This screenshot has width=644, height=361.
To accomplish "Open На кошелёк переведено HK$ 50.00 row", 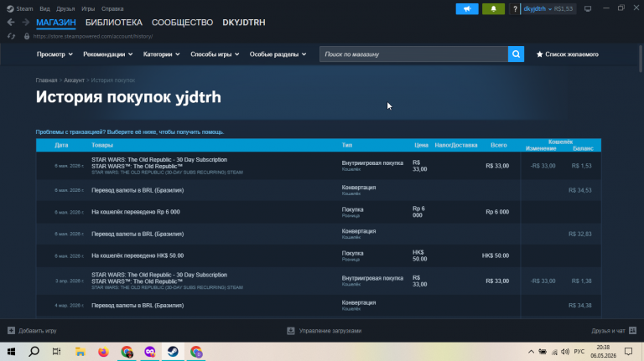I will [x=319, y=255].
